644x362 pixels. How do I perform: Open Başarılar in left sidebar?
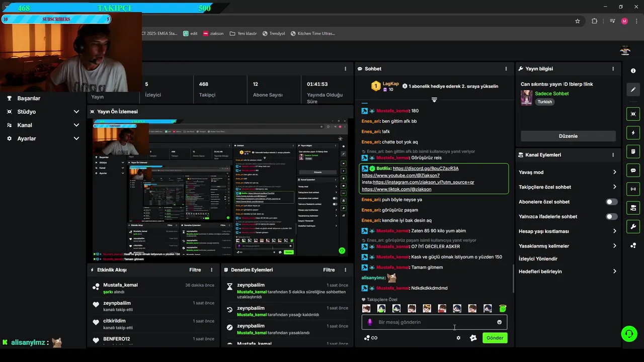coord(29,98)
